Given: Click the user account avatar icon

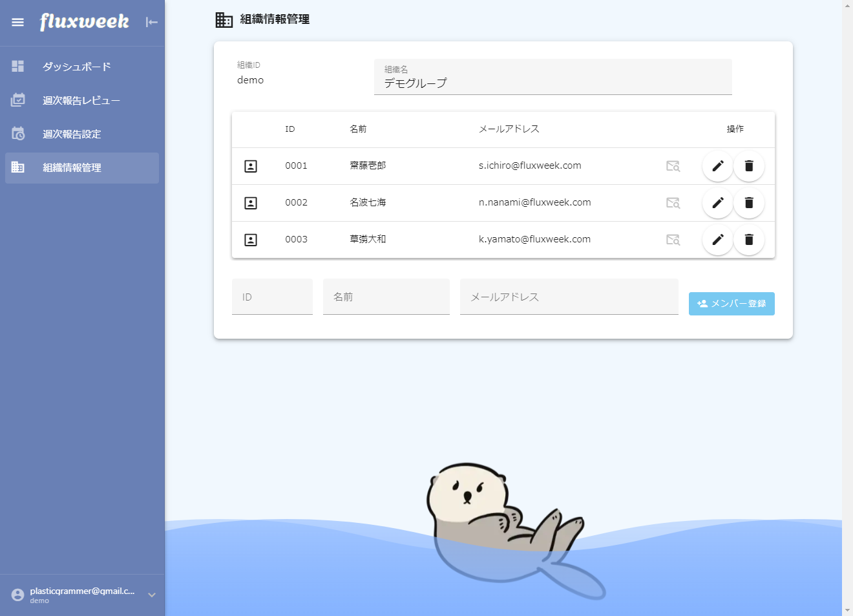Looking at the screenshot, I should pyautogui.click(x=17, y=595).
